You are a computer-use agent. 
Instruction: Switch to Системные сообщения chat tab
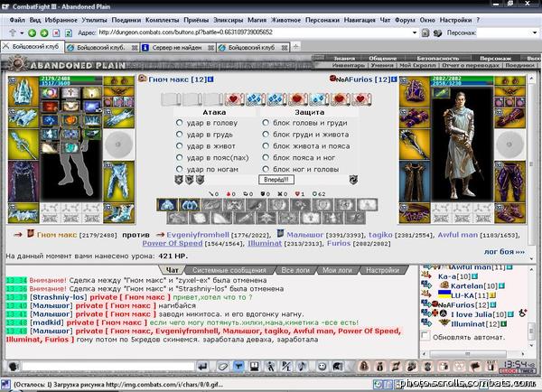229,270
